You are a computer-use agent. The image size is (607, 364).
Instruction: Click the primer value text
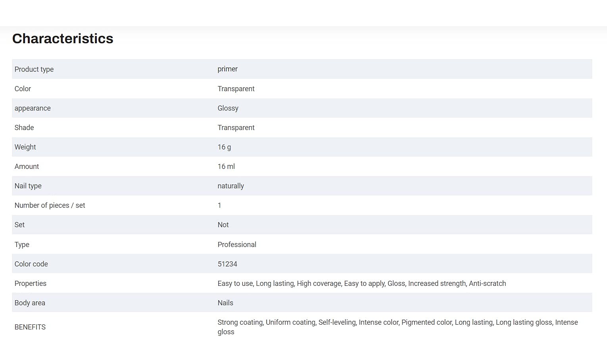point(227,69)
